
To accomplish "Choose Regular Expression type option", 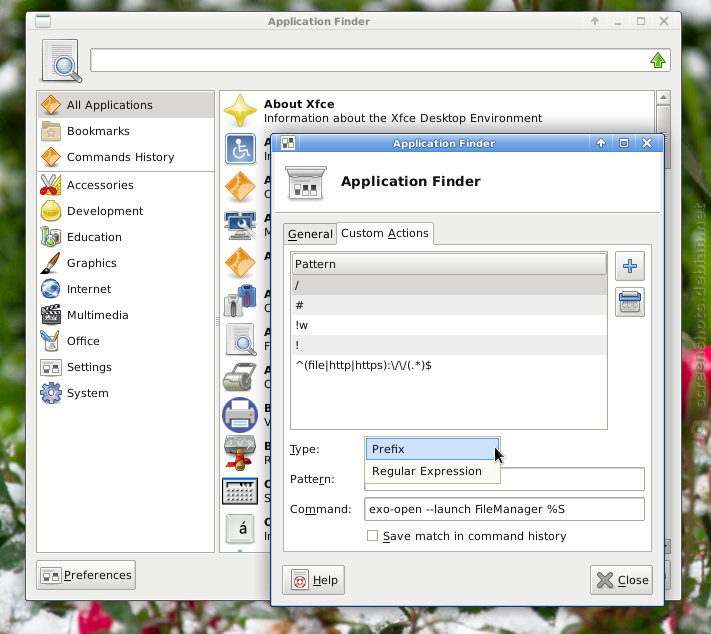I will [x=432, y=471].
